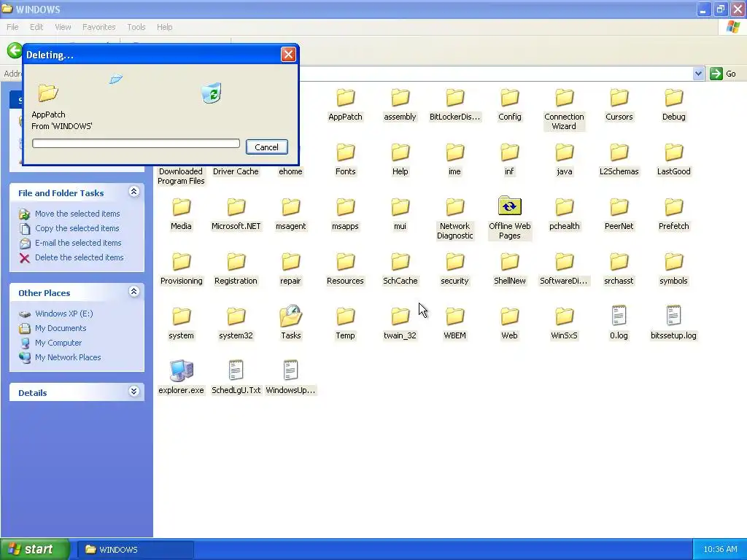Select the symbols folder
The height and width of the screenshot is (560, 747).
[x=673, y=270]
